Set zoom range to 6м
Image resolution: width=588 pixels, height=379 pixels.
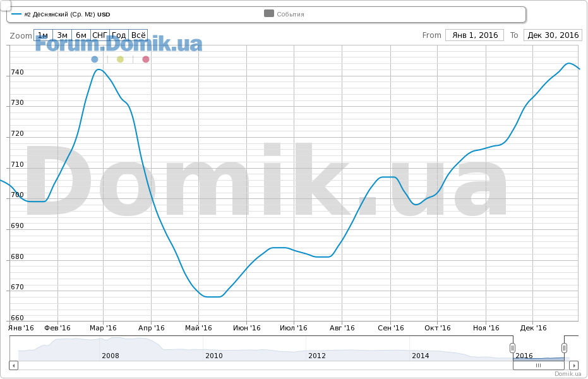(81, 35)
